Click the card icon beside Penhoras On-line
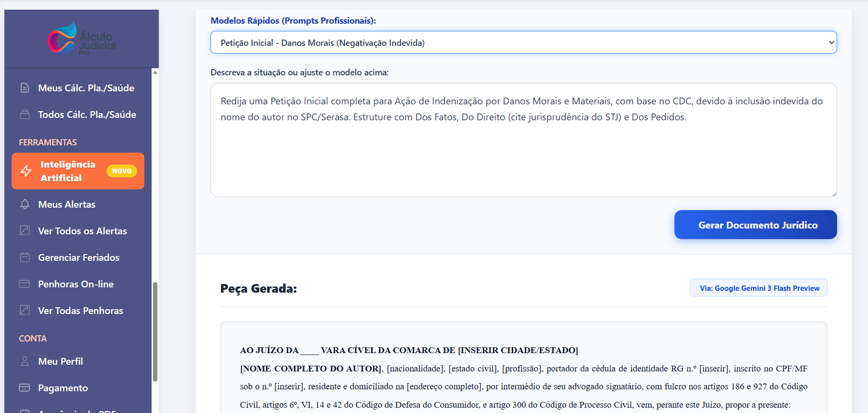Screen dimensions: 868x413 [x=25, y=284]
